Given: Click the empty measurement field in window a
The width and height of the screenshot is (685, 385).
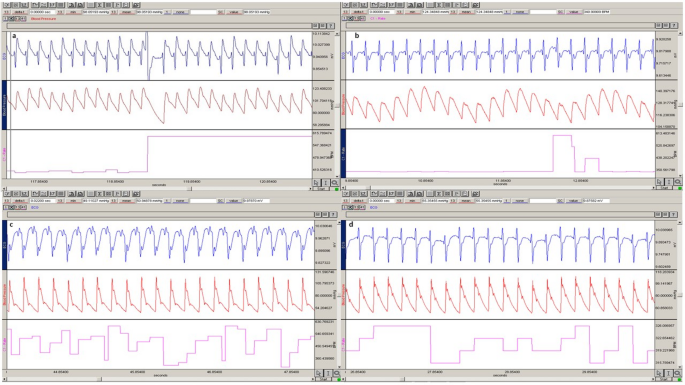Looking at the screenshot, I should click(204, 12).
